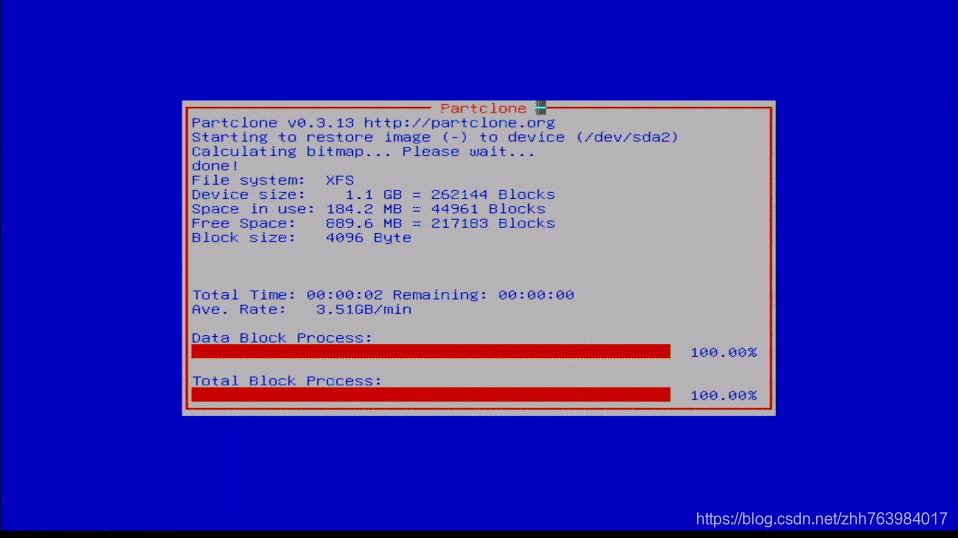
Task: Click the Data Block 100.00% value
Action: (x=723, y=353)
